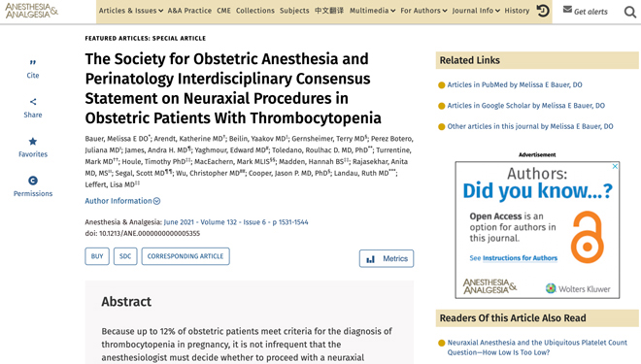The width and height of the screenshot is (641, 364).
Task: Click the BUY button
Action: (97, 256)
